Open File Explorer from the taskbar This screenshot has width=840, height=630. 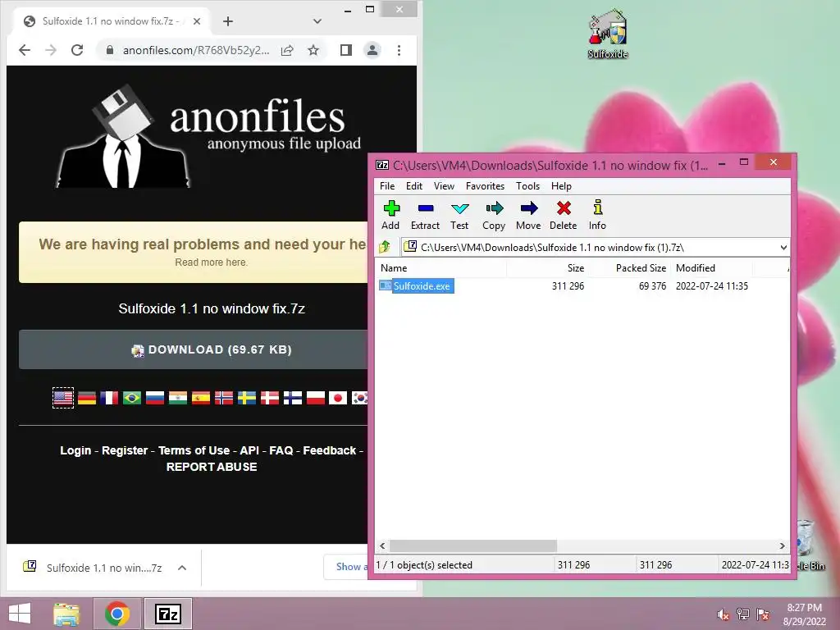(66, 614)
